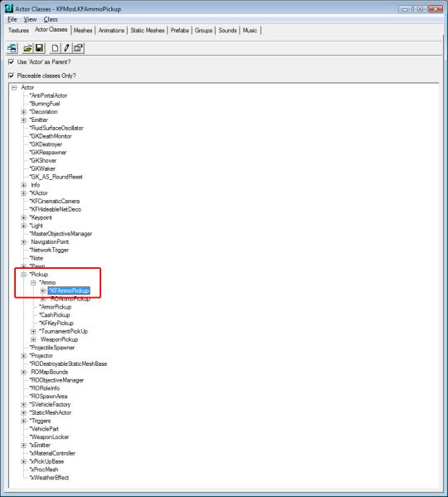Viewport: 448px width, 497px height.
Task: Select the ROSpawnArea class item
Action: pyautogui.click(x=48, y=397)
